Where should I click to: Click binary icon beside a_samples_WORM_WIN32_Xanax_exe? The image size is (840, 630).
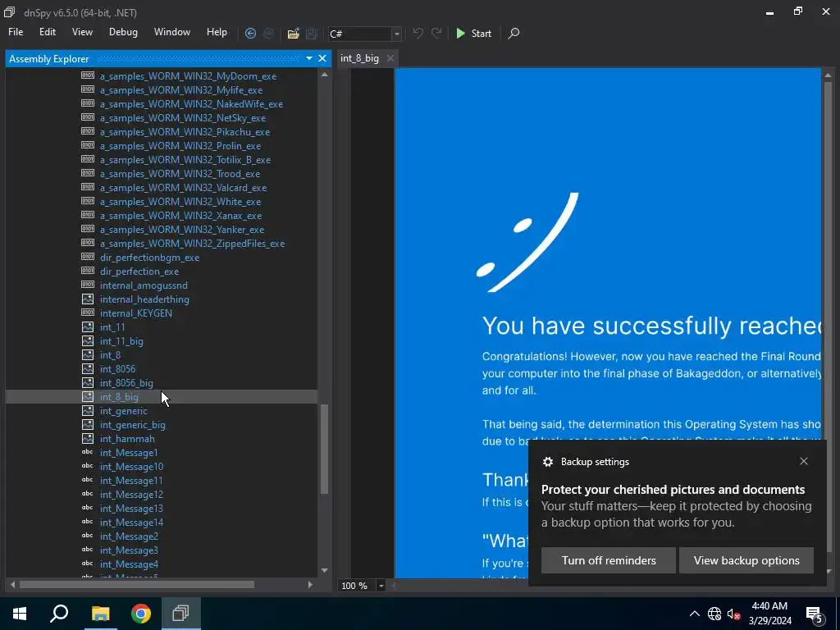click(87, 215)
